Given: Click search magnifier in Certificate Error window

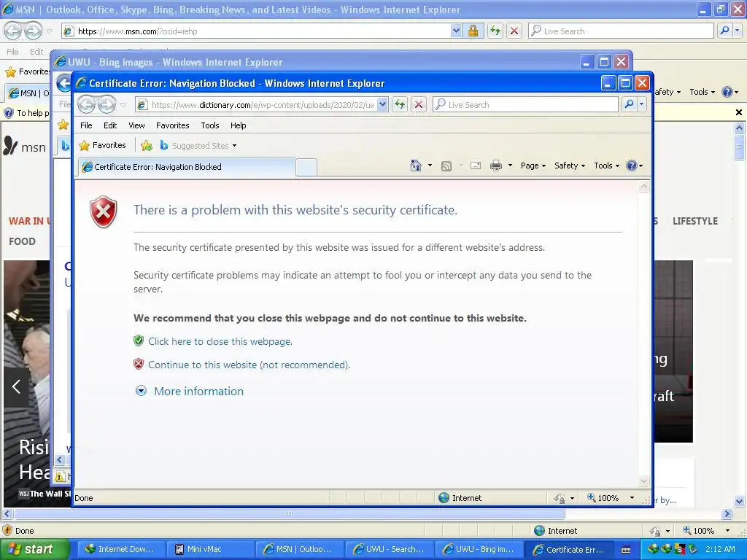Looking at the screenshot, I should (629, 104).
